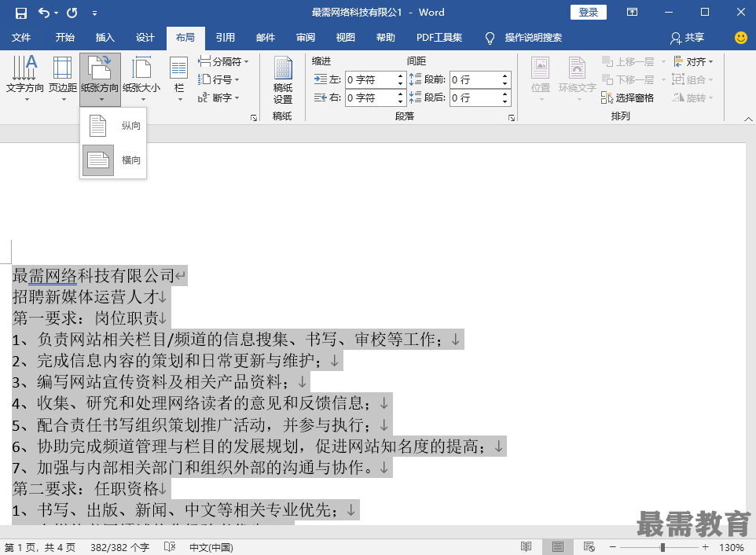Viewport: 756px width, 555px height.
Task: Open the 选择窗格 selection pane
Action: click(x=627, y=98)
